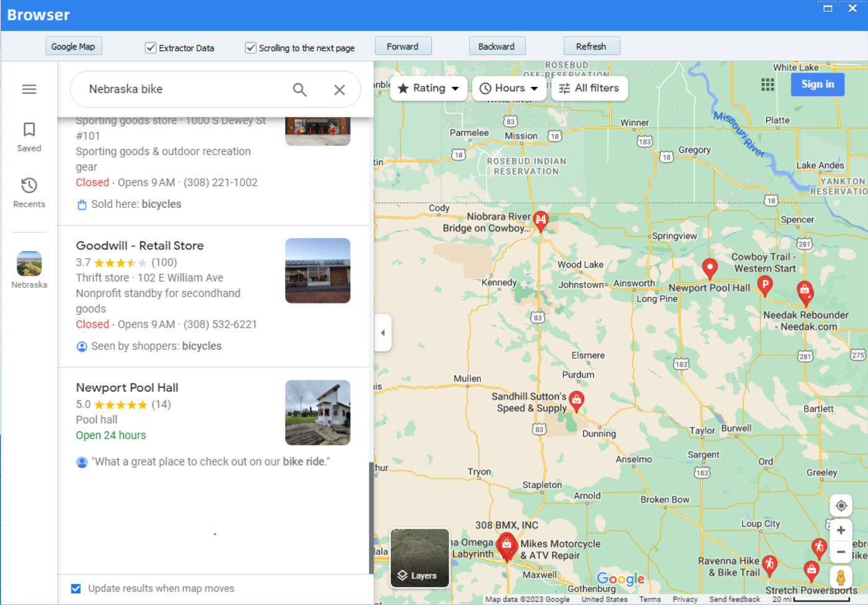Click the show your location icon
This screenshot has width=868, height=605.
click(841, 506)
